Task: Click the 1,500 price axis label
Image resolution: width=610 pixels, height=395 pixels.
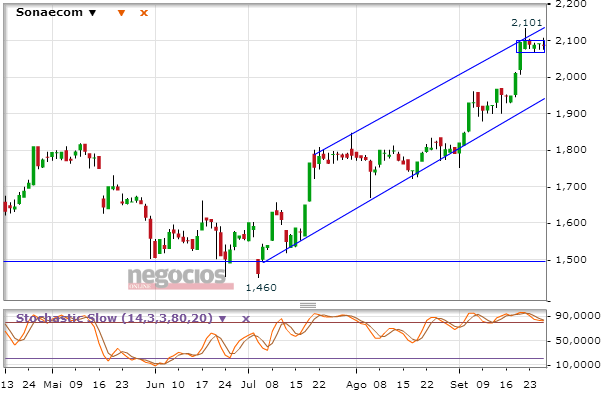Action: point(571,260)
